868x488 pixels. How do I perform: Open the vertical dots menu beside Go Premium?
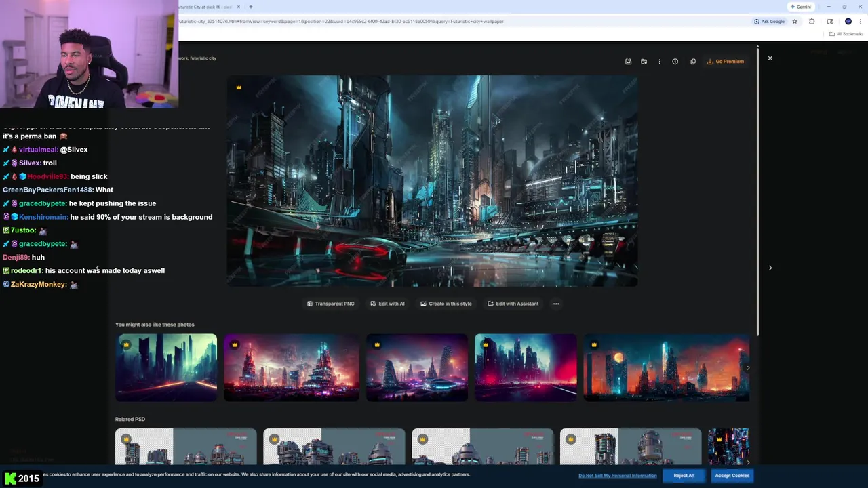coord(659,62)
